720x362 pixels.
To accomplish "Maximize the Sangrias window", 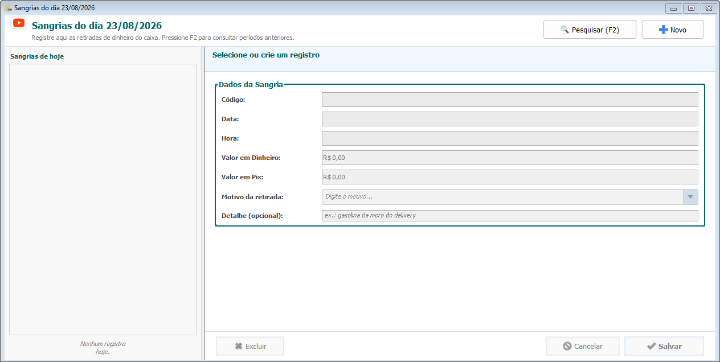I will click(691, 8).
